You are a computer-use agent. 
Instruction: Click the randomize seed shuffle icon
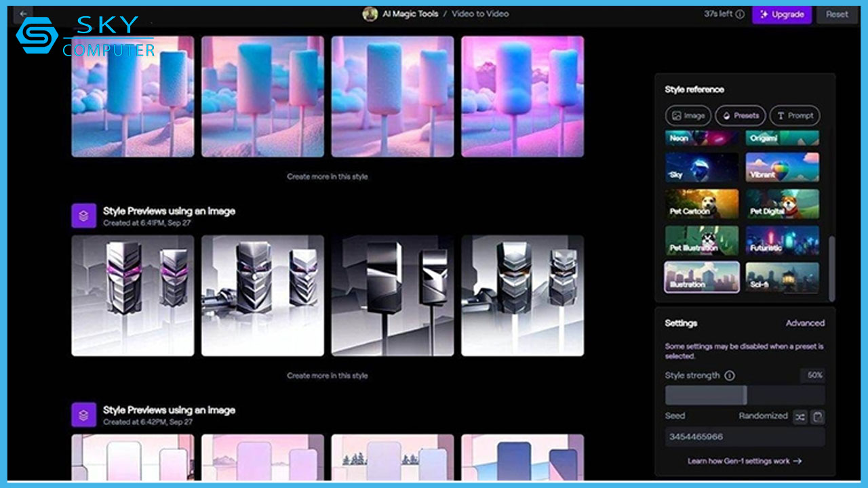coord(800,417)
